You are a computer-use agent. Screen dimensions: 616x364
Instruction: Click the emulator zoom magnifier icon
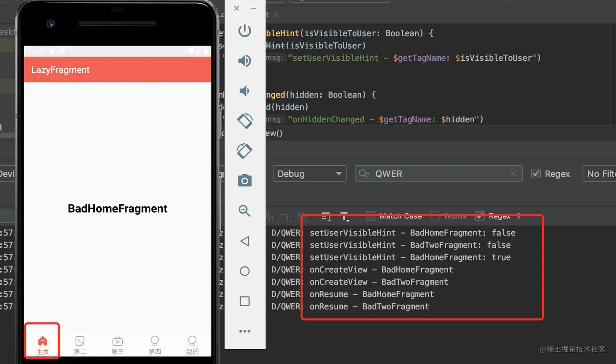click(245, 211)
